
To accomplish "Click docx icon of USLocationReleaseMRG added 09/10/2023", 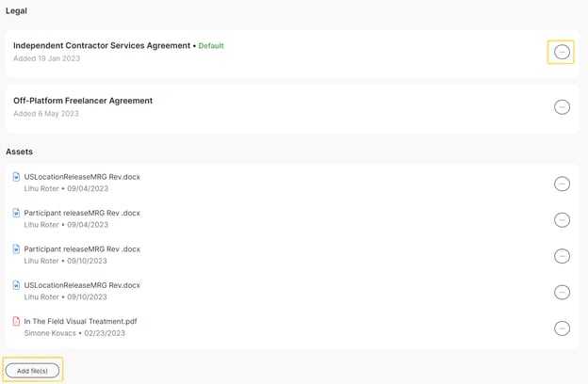I will pyautogui.click(x=16, y=285).
